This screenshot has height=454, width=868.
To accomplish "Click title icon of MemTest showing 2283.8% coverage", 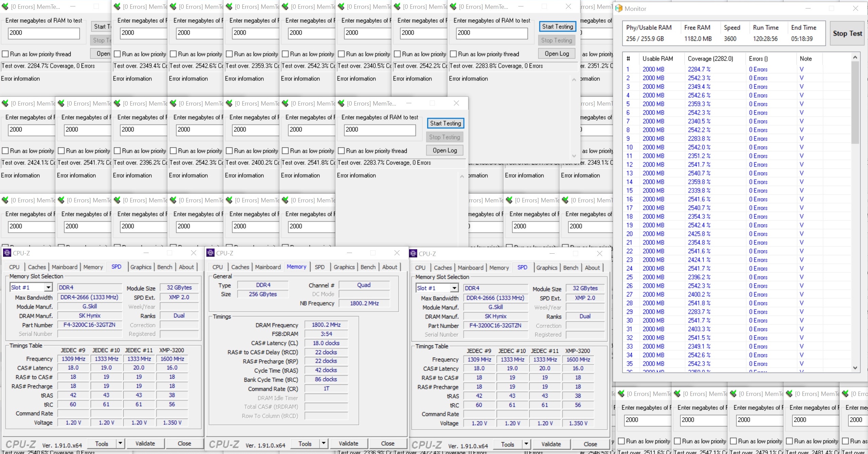I will 453,6.
